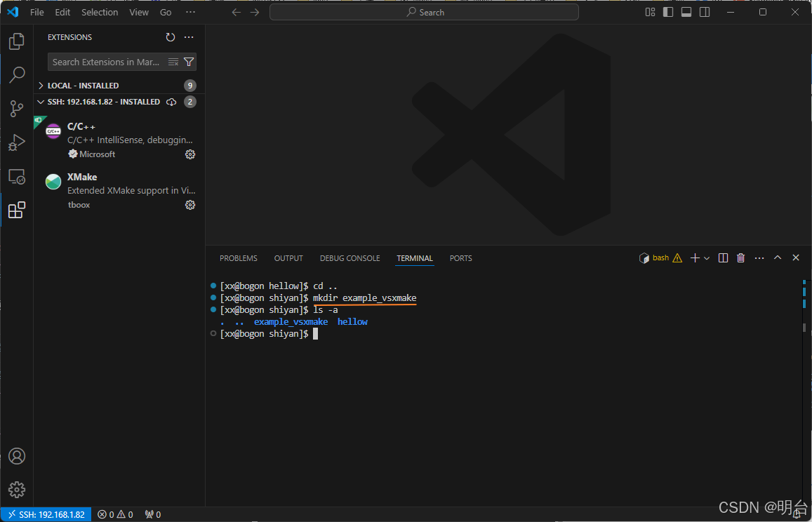Go forward with the navigation arrow
The image size is (812, 522).
pos(255,12)
